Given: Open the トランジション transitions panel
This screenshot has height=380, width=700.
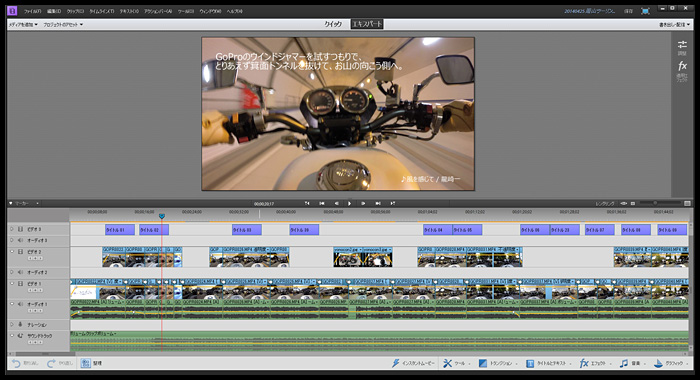Looking at the screenshot, I should tap(498, 363).
